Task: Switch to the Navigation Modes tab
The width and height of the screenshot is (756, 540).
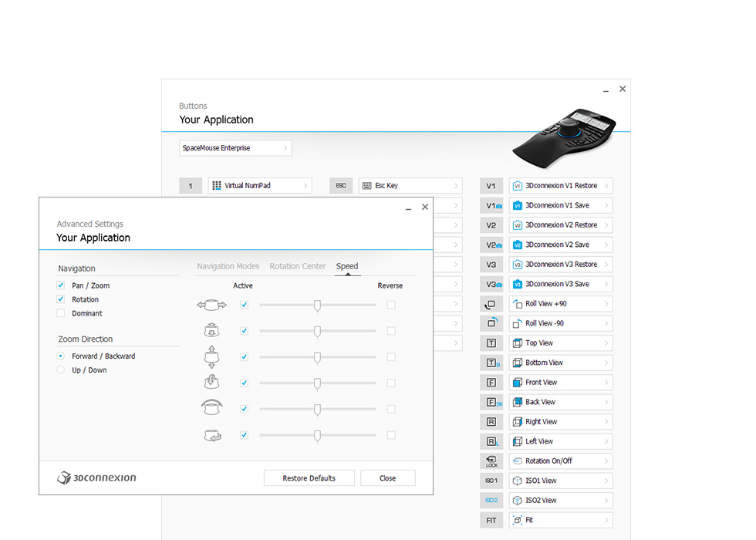Action: (228, 266)
